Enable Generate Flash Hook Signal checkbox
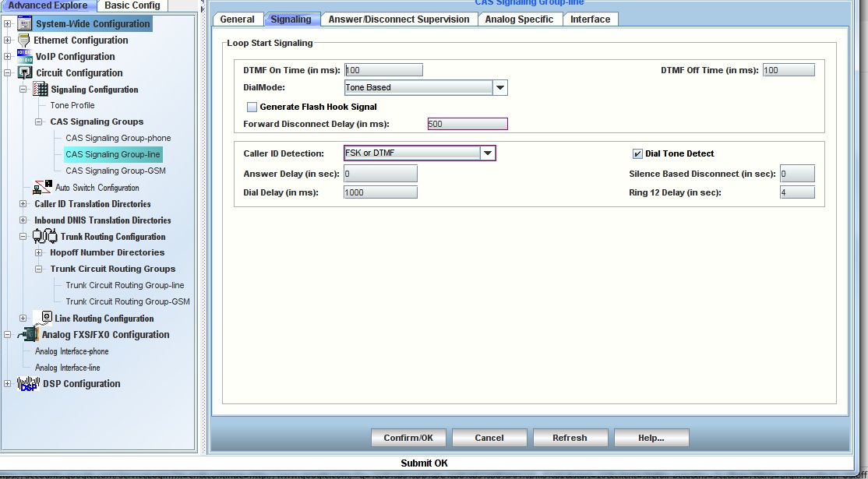Viewport: 868px width, 479px height. pos(252,107)
